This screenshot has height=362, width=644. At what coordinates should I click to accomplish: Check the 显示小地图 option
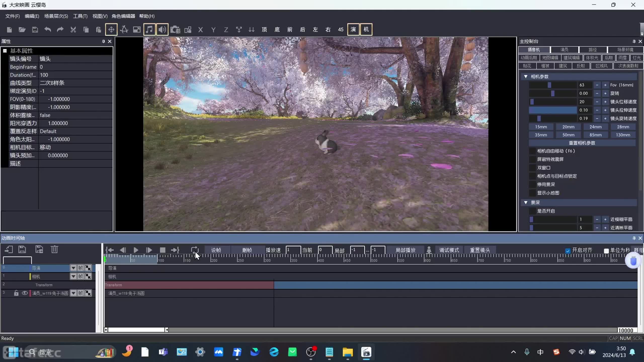[532, 193]
